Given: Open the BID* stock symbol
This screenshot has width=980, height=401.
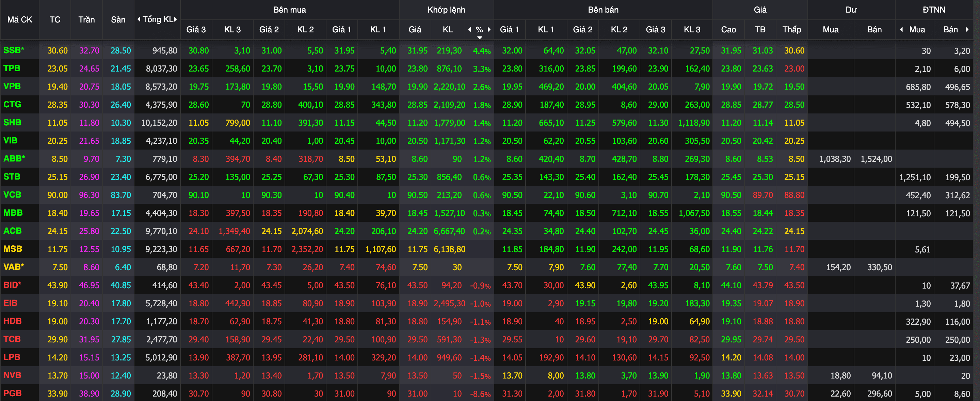Looking at the screenshot, I should pyautogui.click(x=12, y=285).
